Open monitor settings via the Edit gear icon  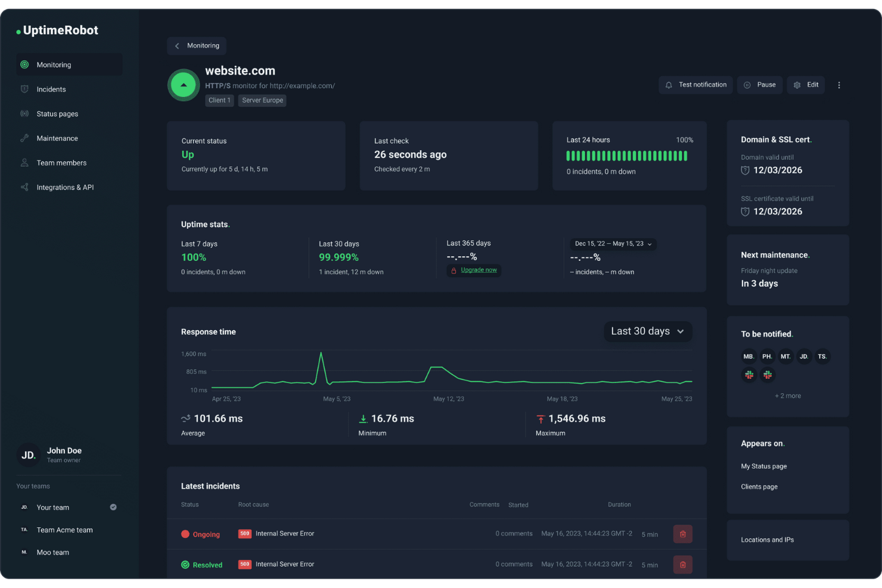coord(797,85)
